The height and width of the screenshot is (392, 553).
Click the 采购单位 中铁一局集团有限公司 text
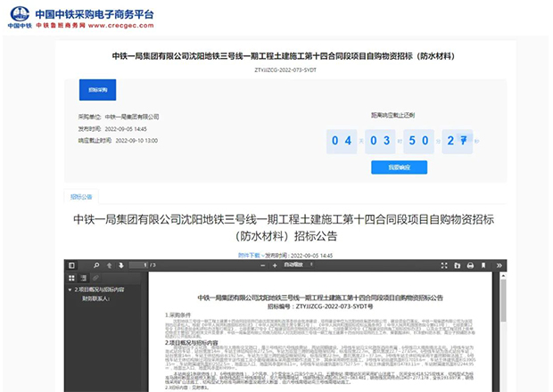119,117
